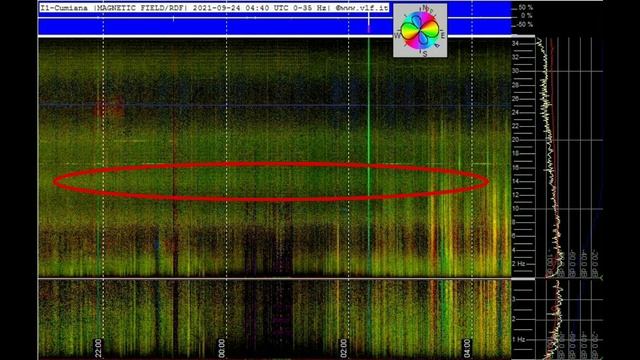
Task: Click the 26 frequency axis label
Action: (516, 99)
